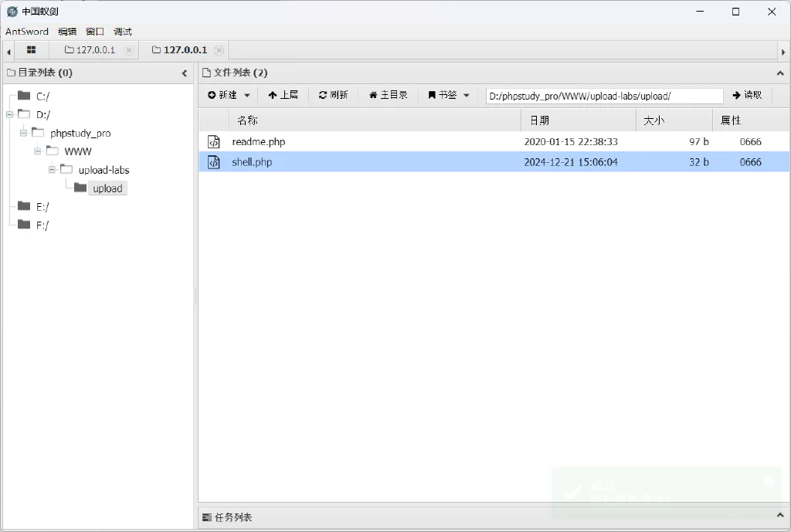This screenshot has height=532, width=791.
Task: Collapse the D:/ tree node
Action: (x=9, y=114)
